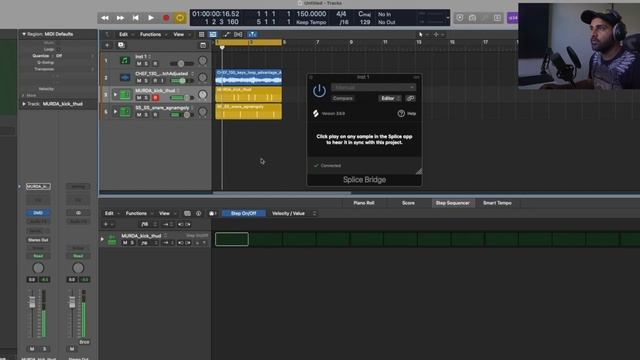This screenshot has width=640, height=360.
Task: Click the SS snare track green icon
Action: (124, 112)
